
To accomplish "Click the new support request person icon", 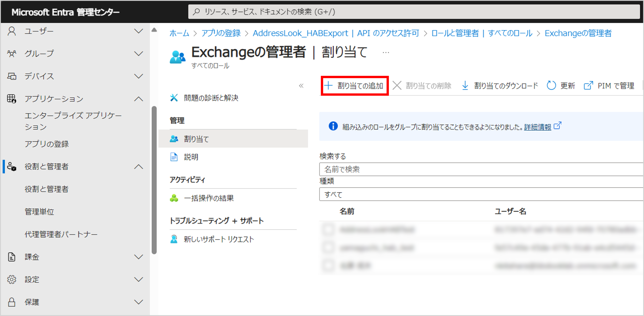I will 174,239.
